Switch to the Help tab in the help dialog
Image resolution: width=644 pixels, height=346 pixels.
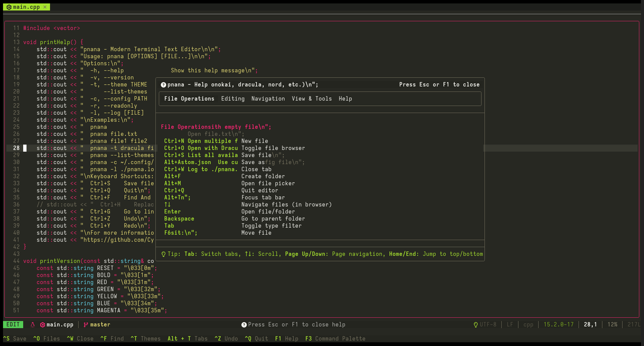point(346,99)
